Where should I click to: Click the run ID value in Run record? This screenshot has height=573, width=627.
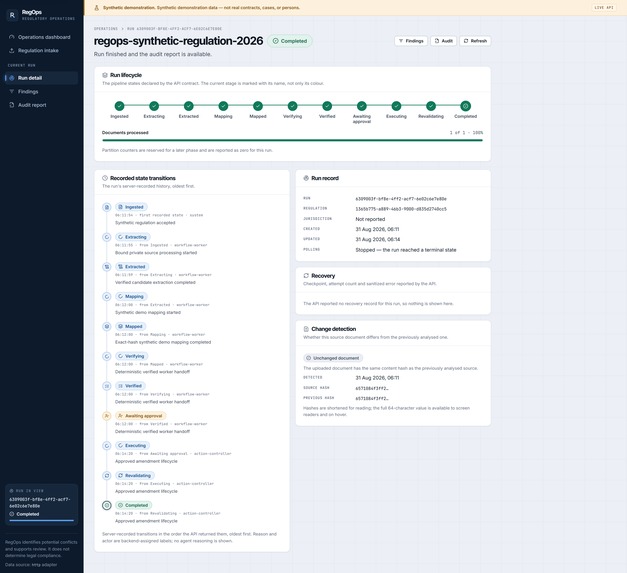tap(401, 199)
